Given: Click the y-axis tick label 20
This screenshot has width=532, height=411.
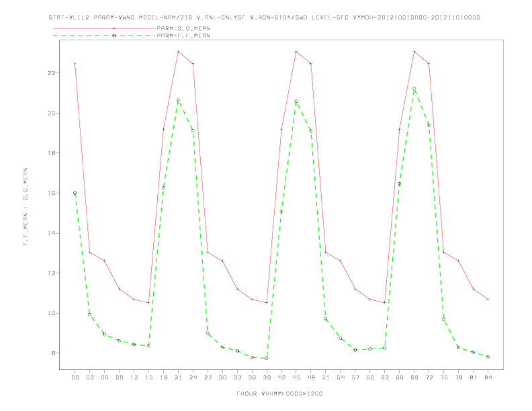Looking at the screenshot, I should (x=52, y=113).
